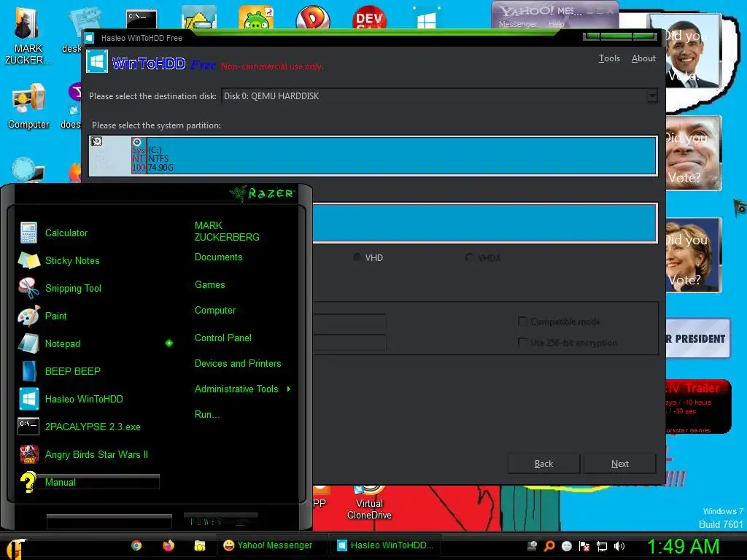Open Computer in the Start menu list
This screenshot has width=747, height=560.
[x=215, y=311]
